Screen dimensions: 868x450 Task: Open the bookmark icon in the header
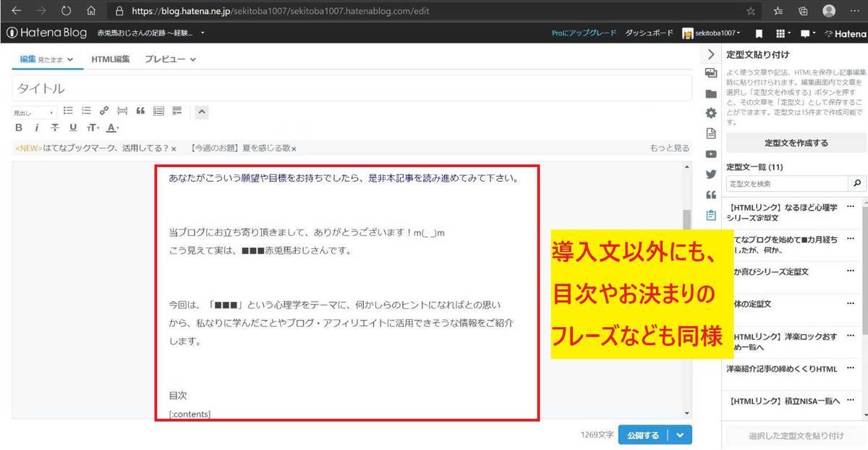pos(759,33)
